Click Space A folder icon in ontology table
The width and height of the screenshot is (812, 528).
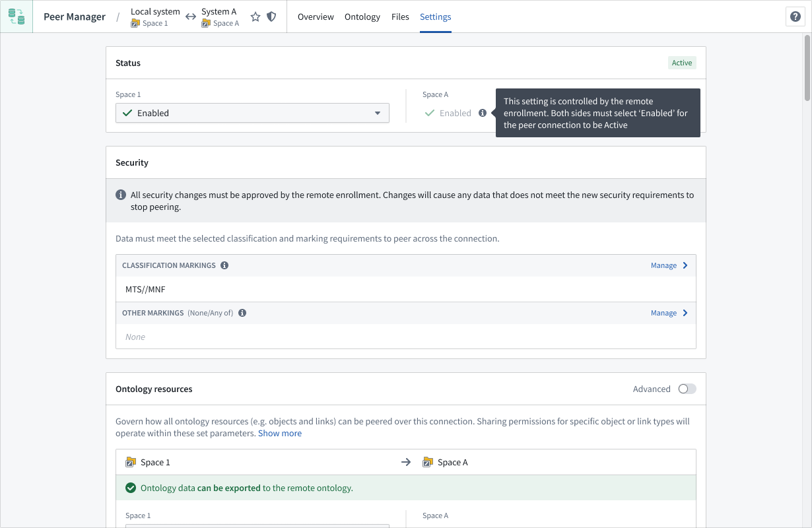428,462
